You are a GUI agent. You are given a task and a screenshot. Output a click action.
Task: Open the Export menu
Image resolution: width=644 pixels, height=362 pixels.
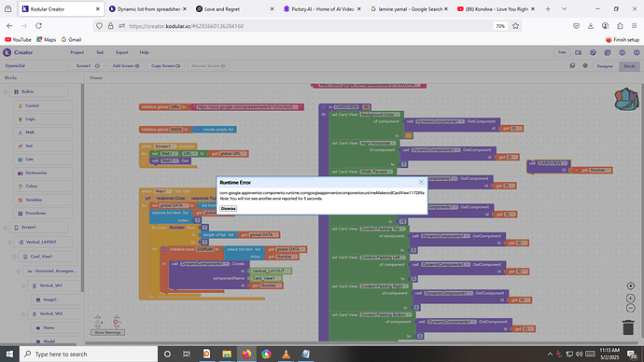(x=122, y=52)
